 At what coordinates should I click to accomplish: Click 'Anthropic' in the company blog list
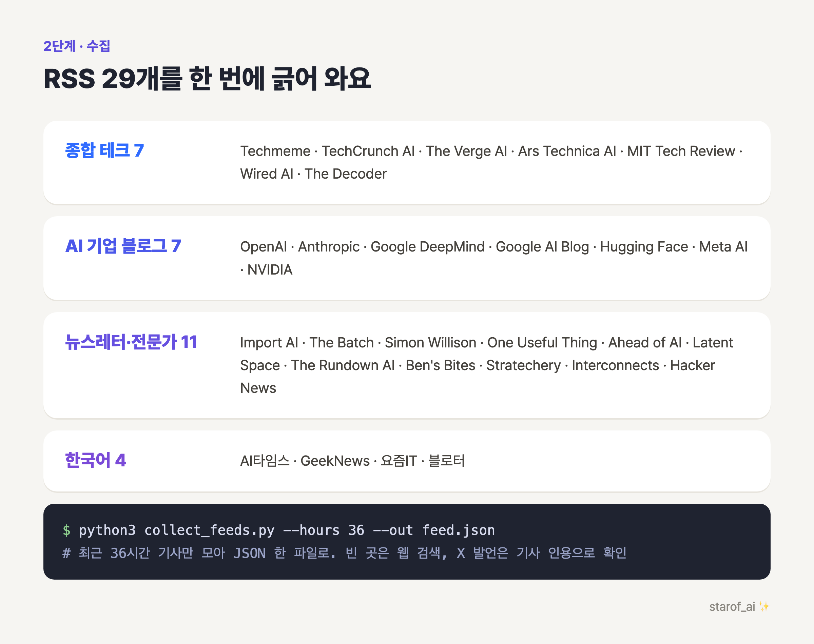(x=329, y=247)
